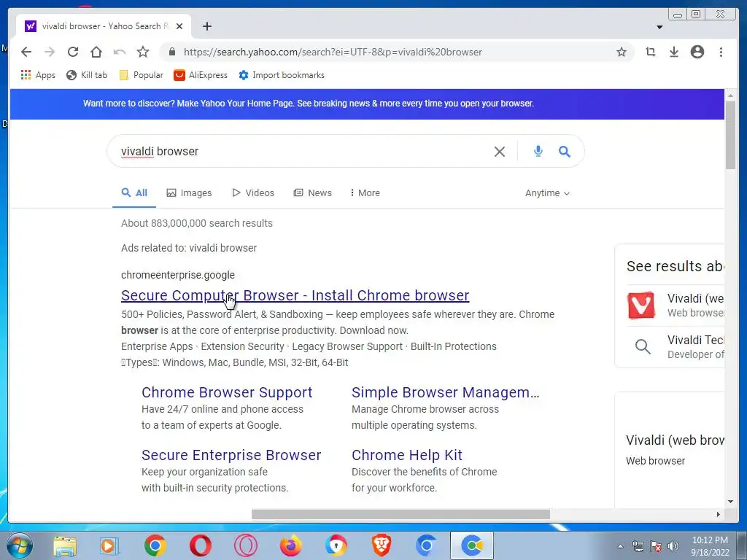747x560 pixels.
Task: Click the Yahoo home page promo banner
Action: click(367, 104)
